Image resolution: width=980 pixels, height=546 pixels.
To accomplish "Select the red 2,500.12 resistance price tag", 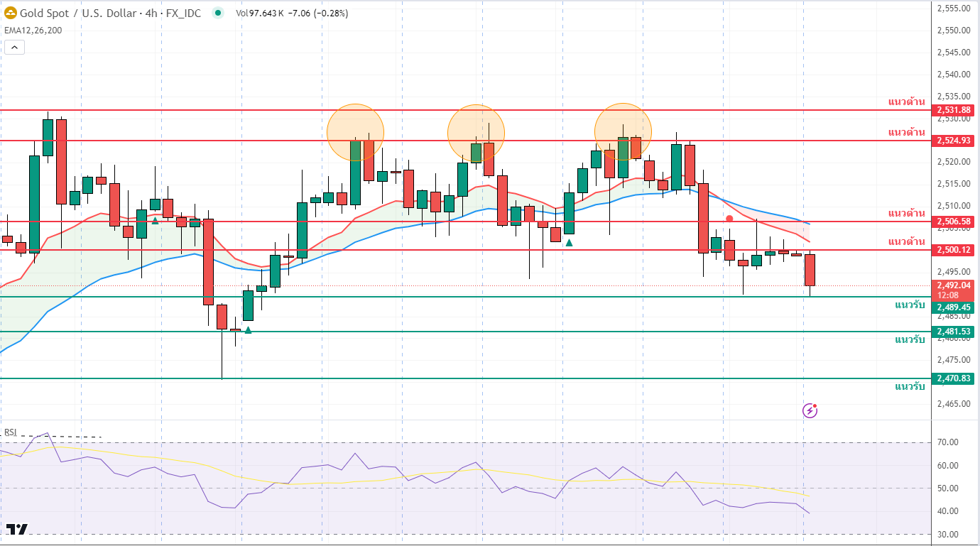I will 953,250.
